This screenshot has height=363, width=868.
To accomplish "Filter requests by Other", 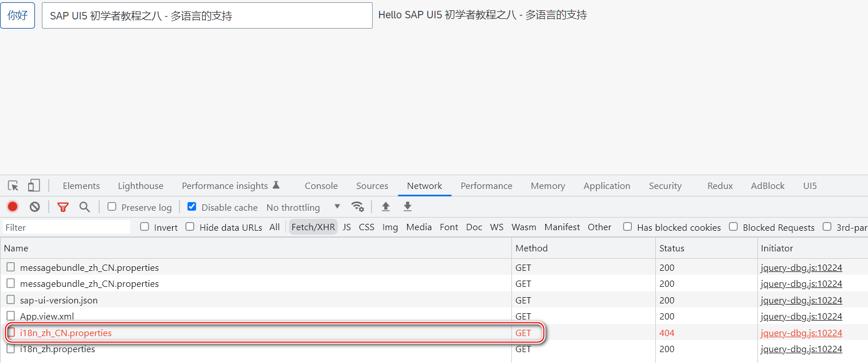I will (599, 227).
